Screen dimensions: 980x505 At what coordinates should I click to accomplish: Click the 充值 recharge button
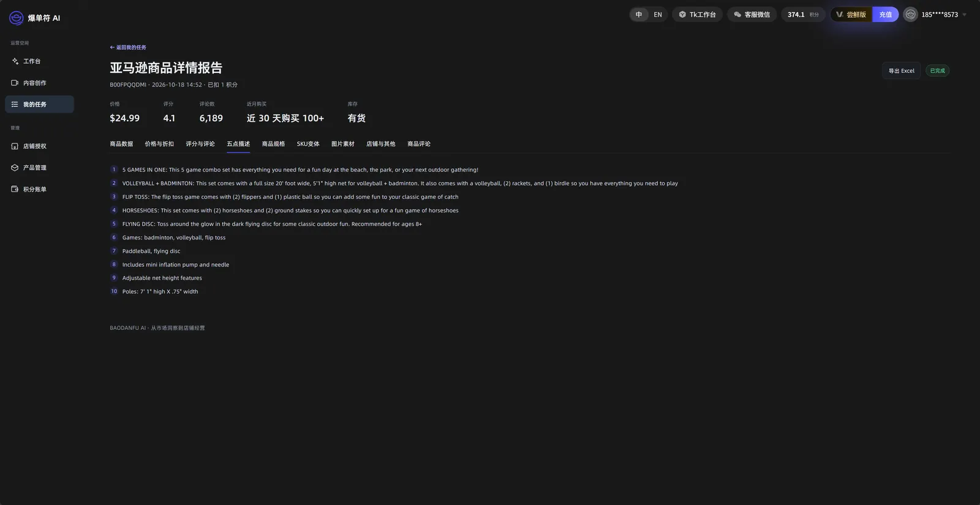point(886,15)
